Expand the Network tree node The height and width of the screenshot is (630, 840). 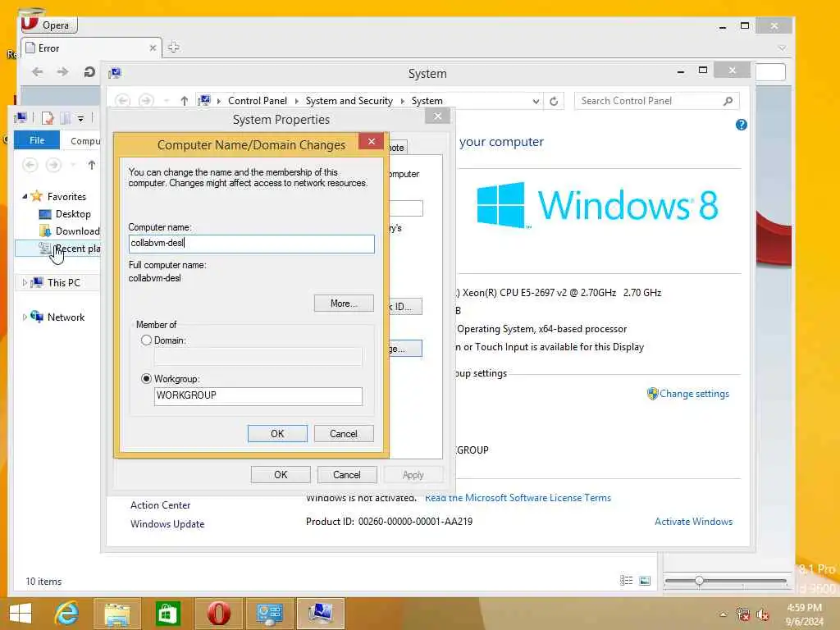(25, 317)
